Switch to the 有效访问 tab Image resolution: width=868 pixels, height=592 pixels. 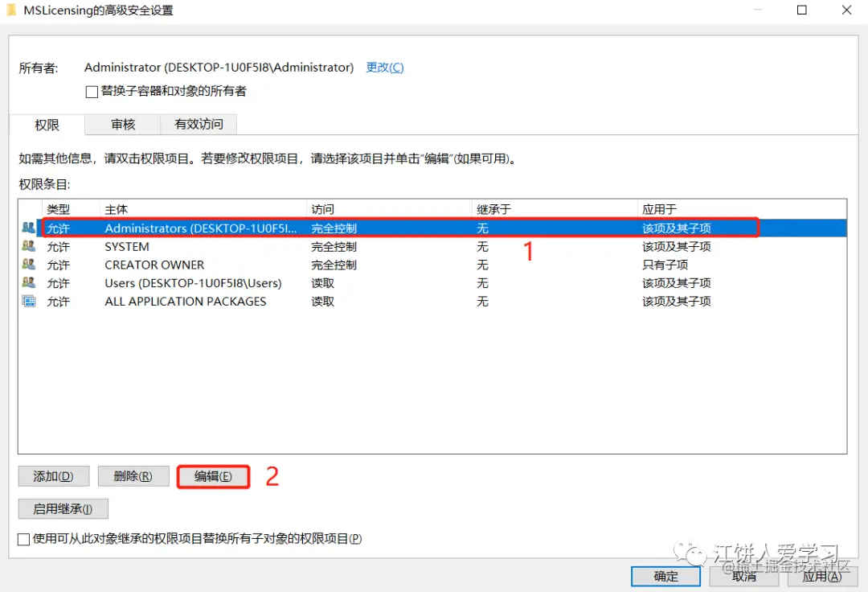[x=199, y=124]
